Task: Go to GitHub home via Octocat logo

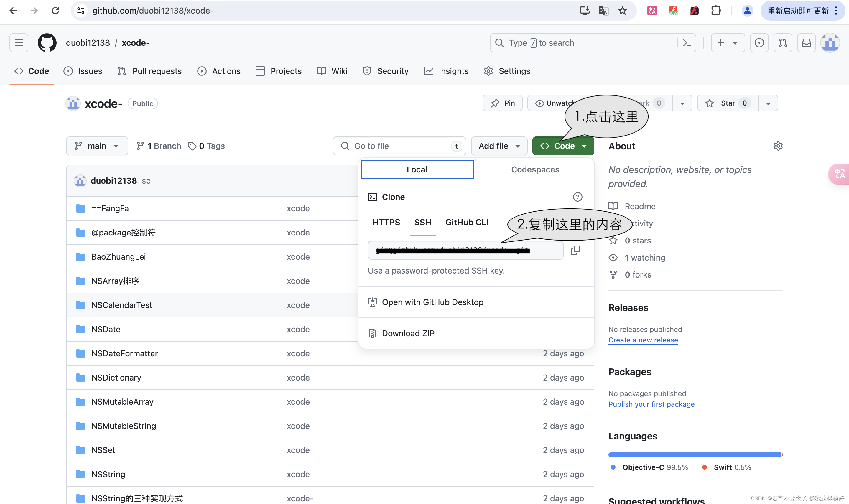Action: pos(47,43)
